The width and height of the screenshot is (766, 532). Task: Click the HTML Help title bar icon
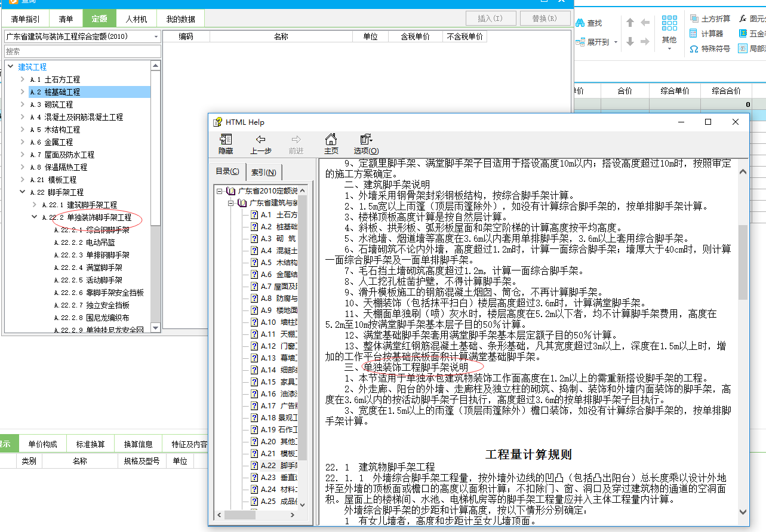pyautogui.click(x=217, y=122)
